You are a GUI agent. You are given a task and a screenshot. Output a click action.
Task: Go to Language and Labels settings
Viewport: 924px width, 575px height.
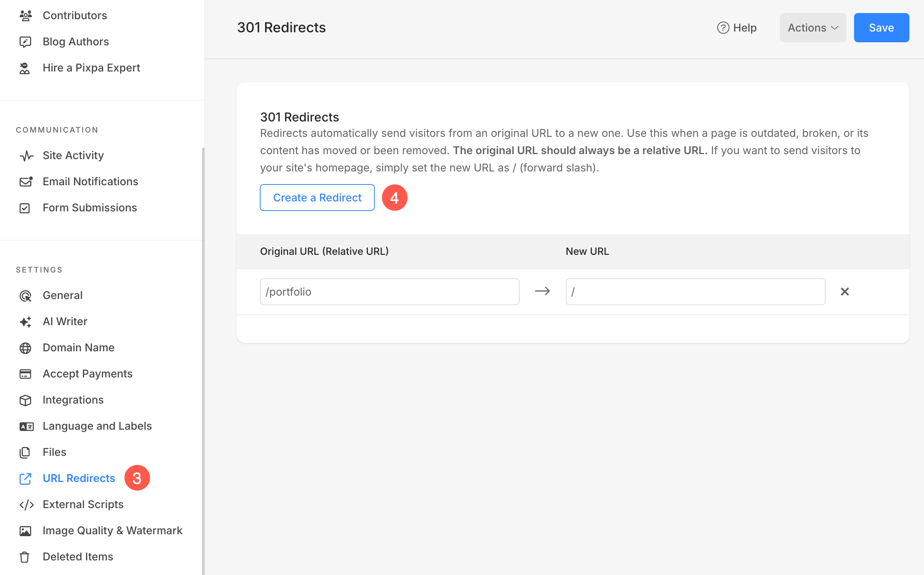point(97,426)
